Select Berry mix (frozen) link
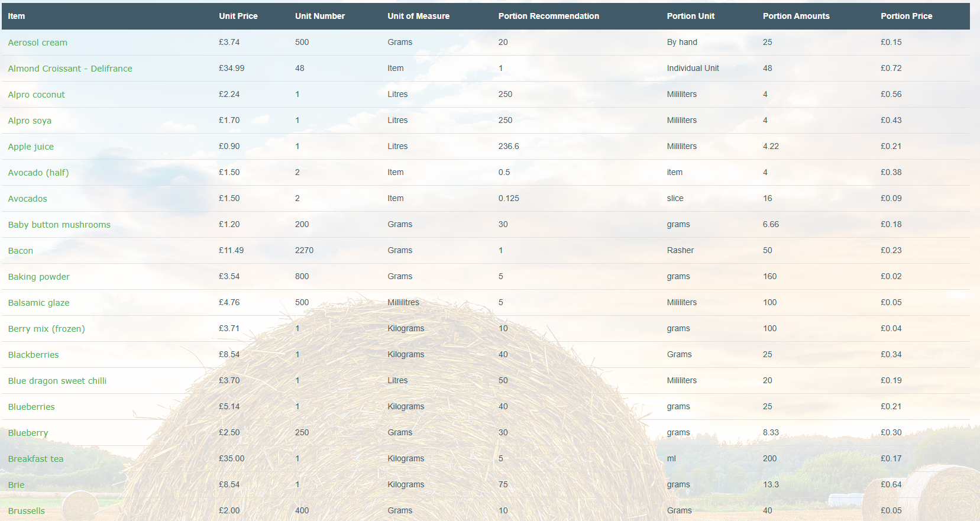Image resolution: width=980 pixels, height=521 pixels. tap(46, 329)
